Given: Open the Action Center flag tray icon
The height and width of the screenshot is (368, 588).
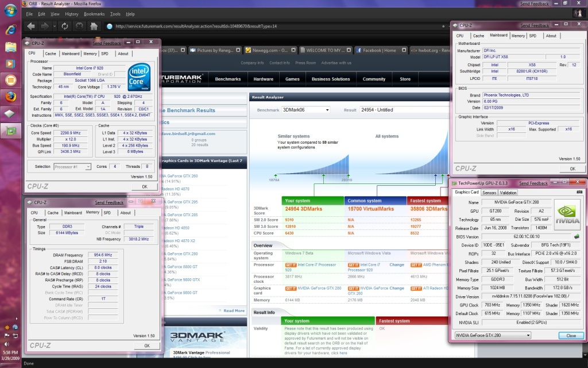Looking at the screenshot, I should [x=7, y=335].
